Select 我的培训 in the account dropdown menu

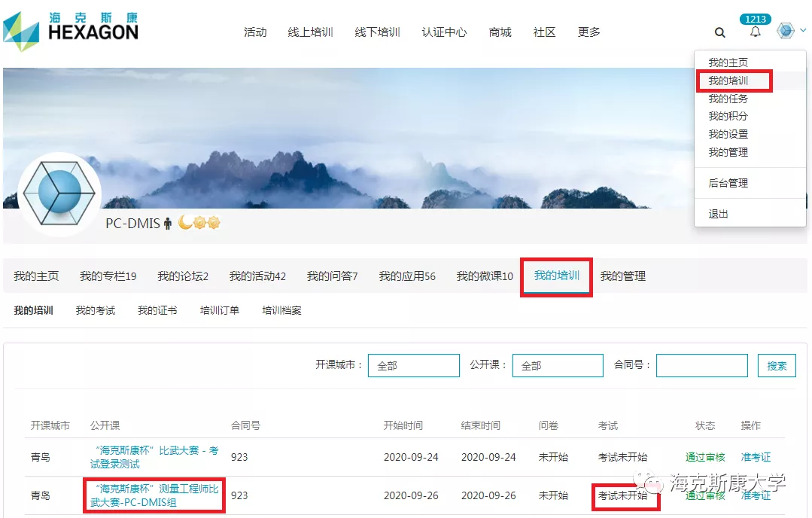coord(728,81)
